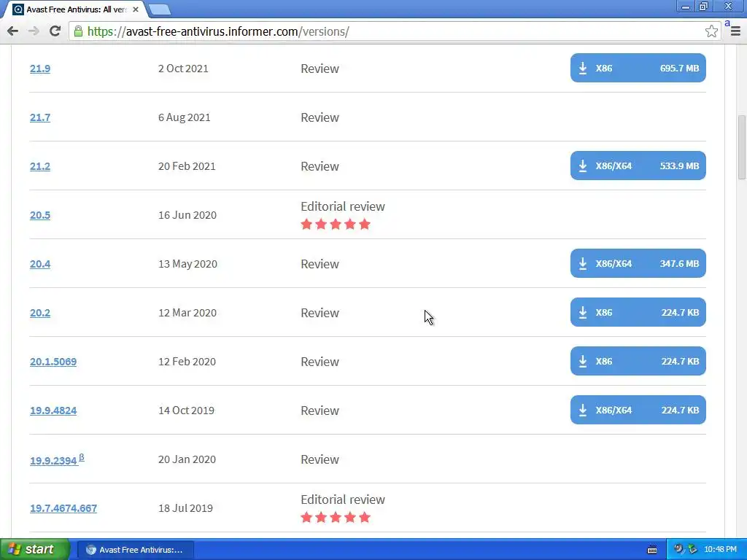
Task: Open version 19.7.4674.667 link
Action: coord(63,508)
